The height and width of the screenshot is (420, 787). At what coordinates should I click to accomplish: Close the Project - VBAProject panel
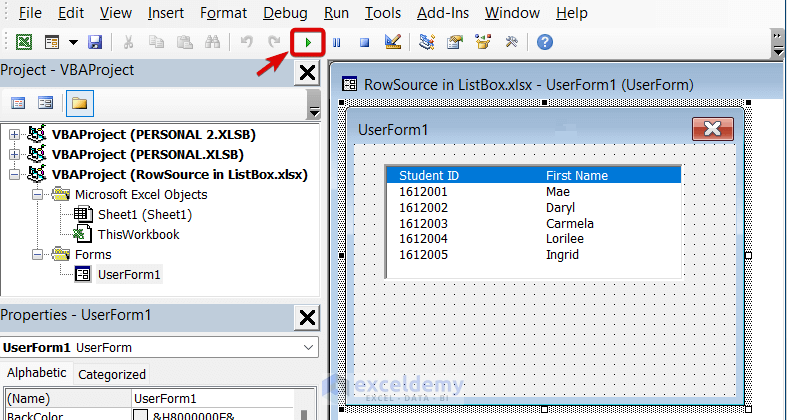point(307,73)
